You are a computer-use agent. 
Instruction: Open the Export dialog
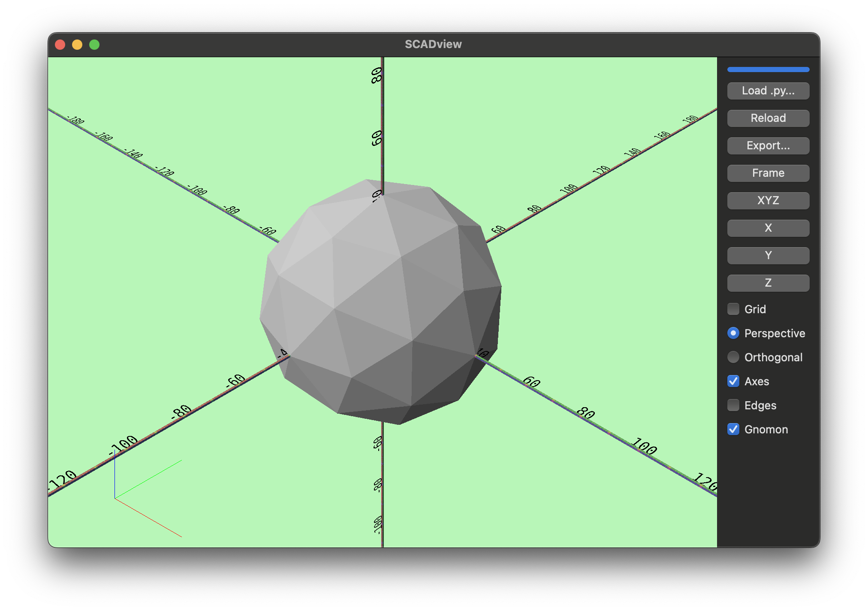coord(768,145)
